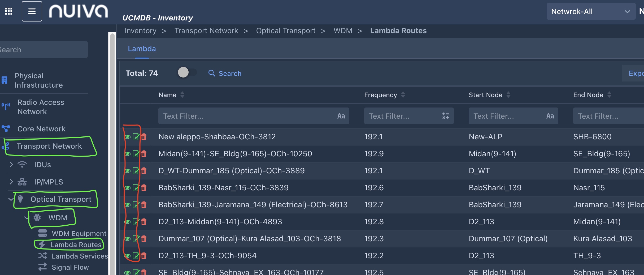Delete the New aleppo-Shahbaa-OCh-3812 row
This screenshot has height=275, width=644.
(x=144, y=137)
